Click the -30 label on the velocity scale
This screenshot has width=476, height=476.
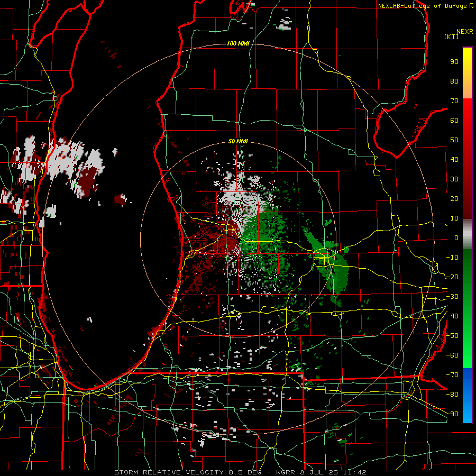coord(452,297)
